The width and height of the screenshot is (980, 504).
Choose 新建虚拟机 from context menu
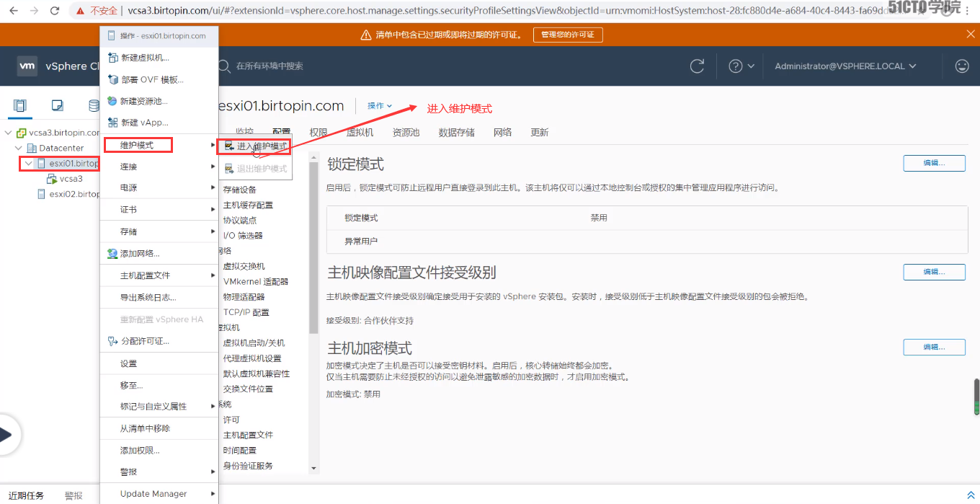point(159,58)
